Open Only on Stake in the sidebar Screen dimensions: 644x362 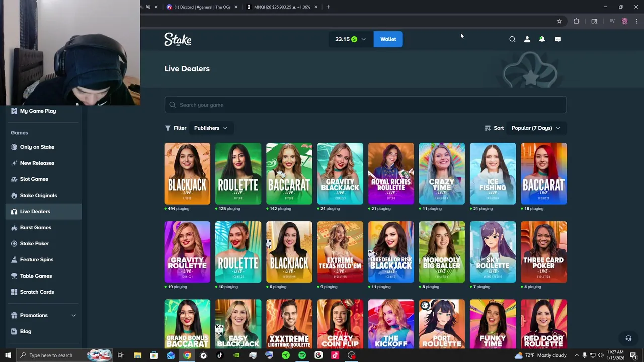37,147
